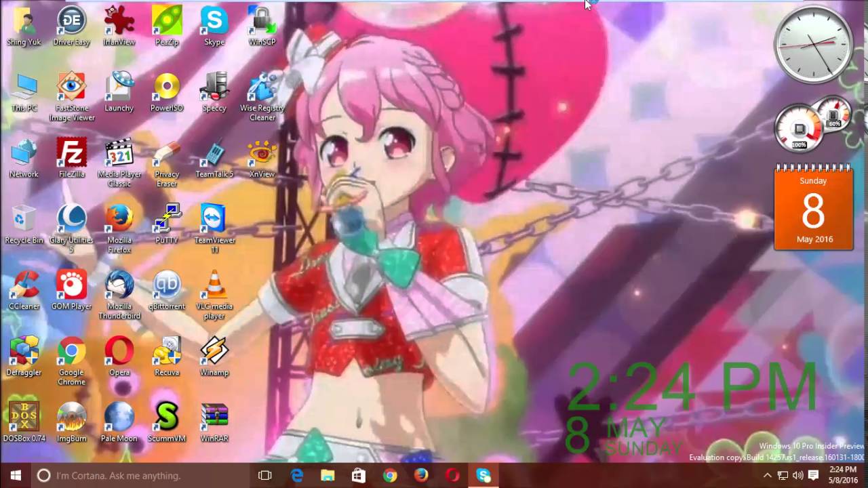This screenshot has width=868, height=488.
Task: Click Chrome on the taskbar
Action: coord(390,475)
